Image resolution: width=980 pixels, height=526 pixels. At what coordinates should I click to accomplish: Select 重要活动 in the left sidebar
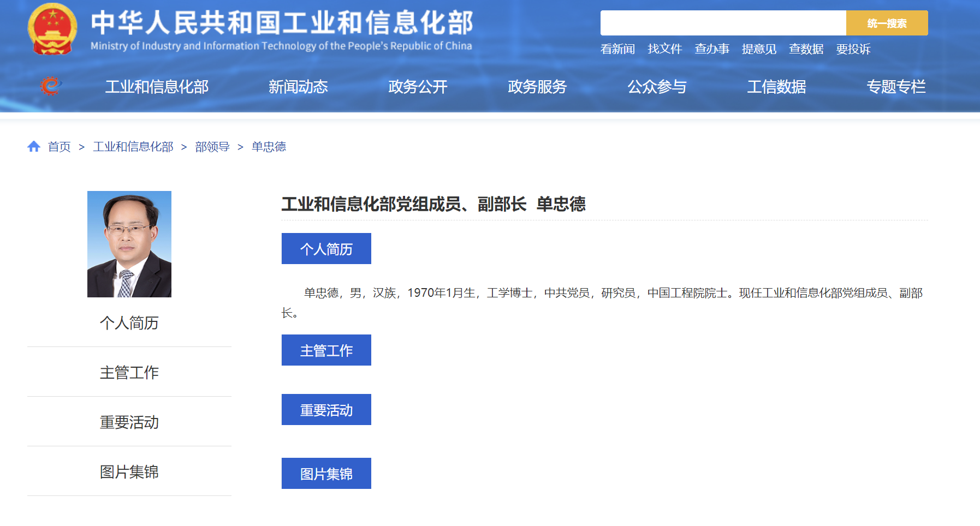129,422
